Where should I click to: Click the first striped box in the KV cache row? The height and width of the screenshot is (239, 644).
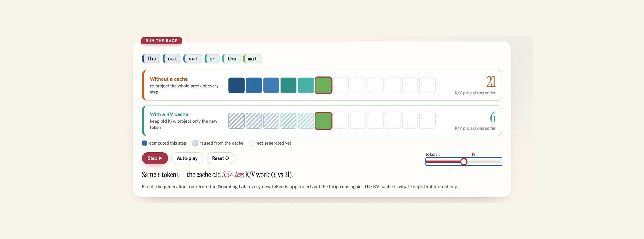[x=237, y=121]
